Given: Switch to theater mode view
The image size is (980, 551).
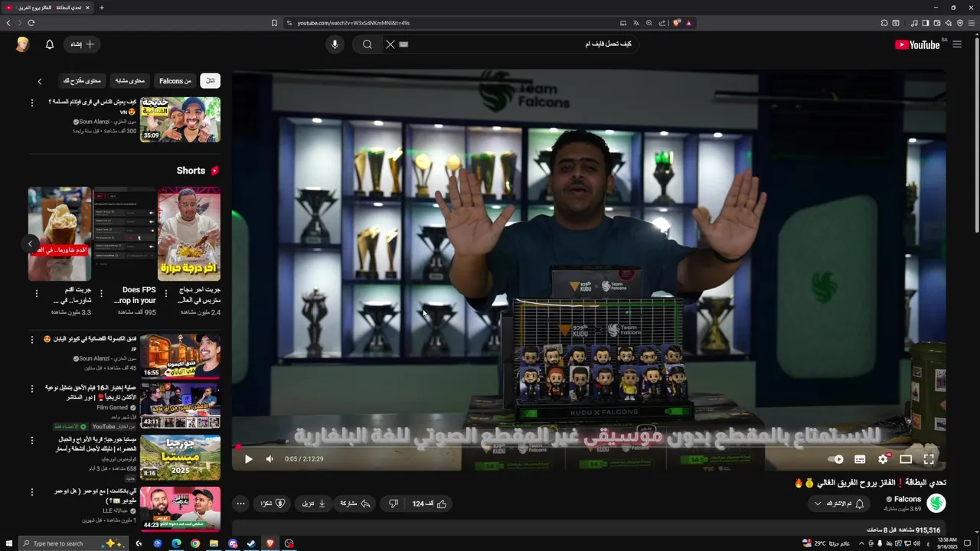Looking at the screenshot, I should (906, 459).
